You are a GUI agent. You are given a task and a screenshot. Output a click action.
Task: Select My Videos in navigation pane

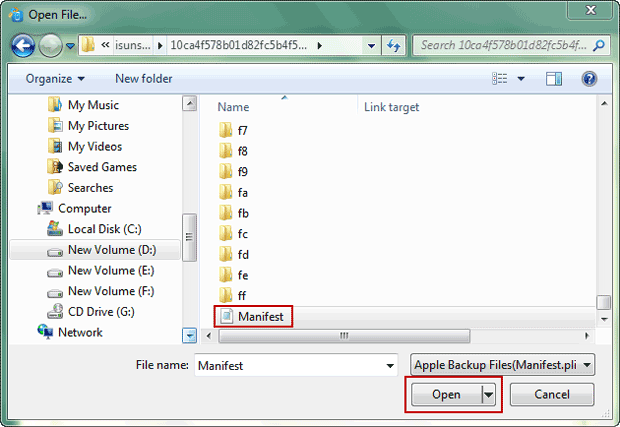tap(95, 146)
